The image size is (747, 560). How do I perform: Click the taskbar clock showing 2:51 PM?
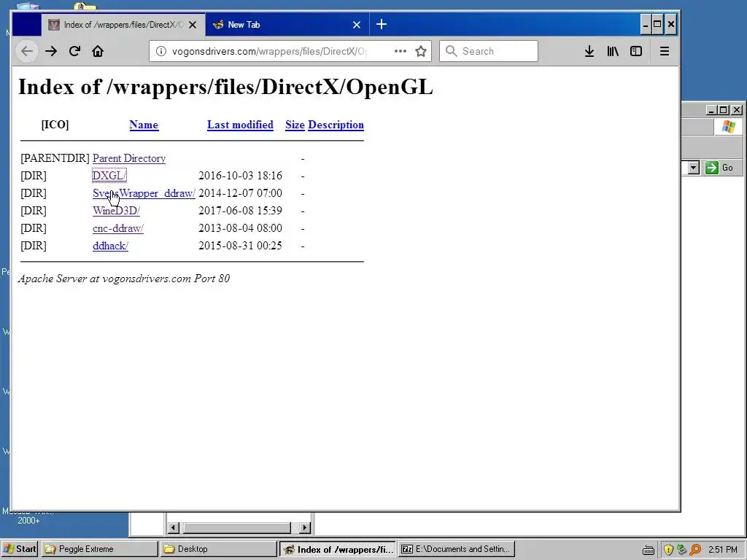[x=722, y=550]
